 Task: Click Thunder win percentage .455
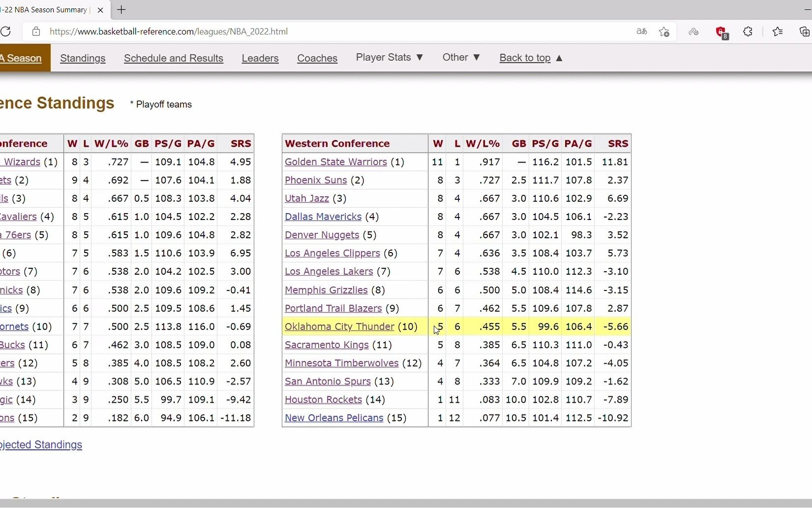coord(489,326)
